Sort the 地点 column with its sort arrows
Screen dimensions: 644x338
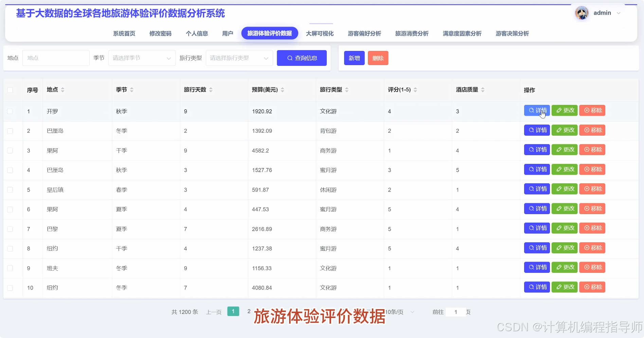pos(63,90)
